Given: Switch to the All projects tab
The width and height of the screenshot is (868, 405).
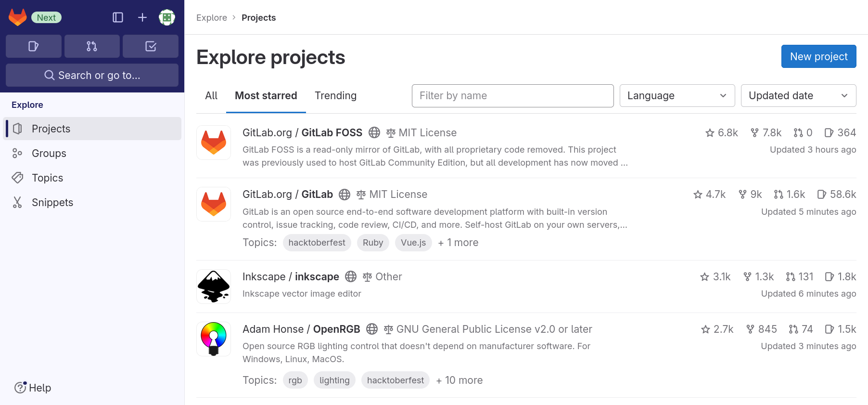Looking at the screenshot, I should [x=211, y=95].
